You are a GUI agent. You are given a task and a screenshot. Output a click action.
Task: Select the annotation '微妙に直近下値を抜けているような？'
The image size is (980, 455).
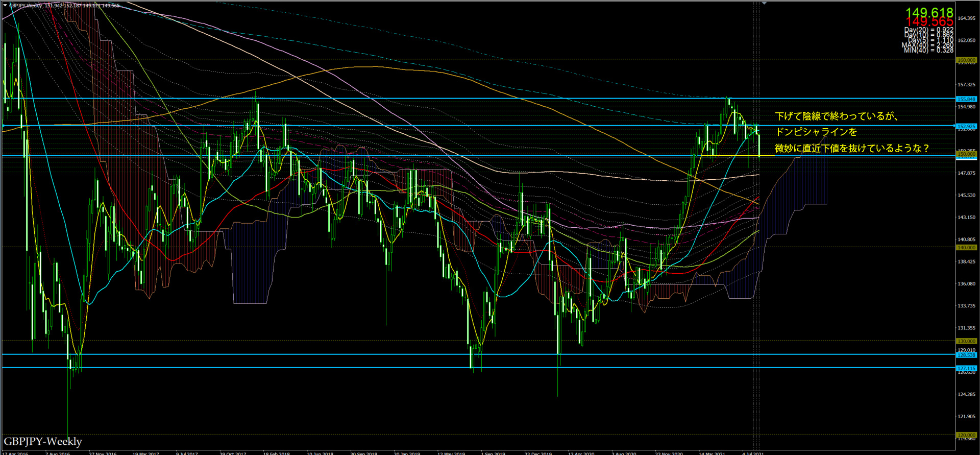(852, 148)
